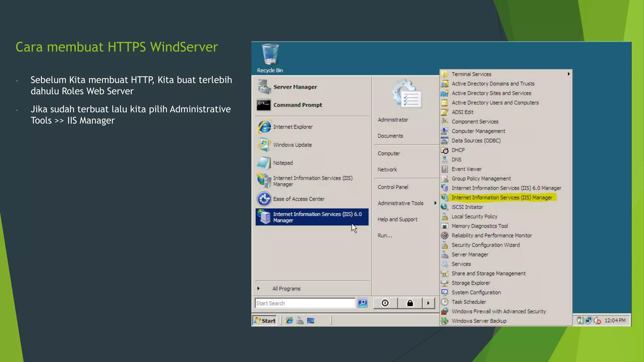The image size is (644, 362).
Task: Click the search magnifier button
Action: pyautogui.click(x=363, y=303)
